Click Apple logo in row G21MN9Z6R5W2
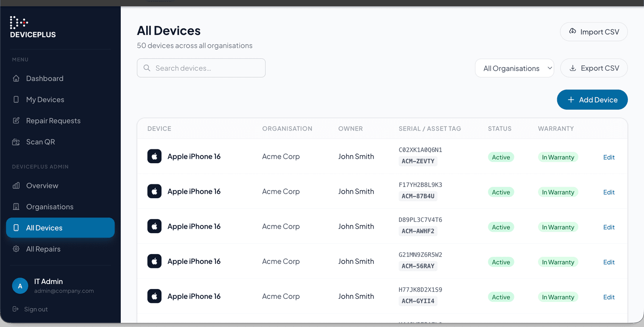Viewport: 644px width, 327px height. pos(154,261)
